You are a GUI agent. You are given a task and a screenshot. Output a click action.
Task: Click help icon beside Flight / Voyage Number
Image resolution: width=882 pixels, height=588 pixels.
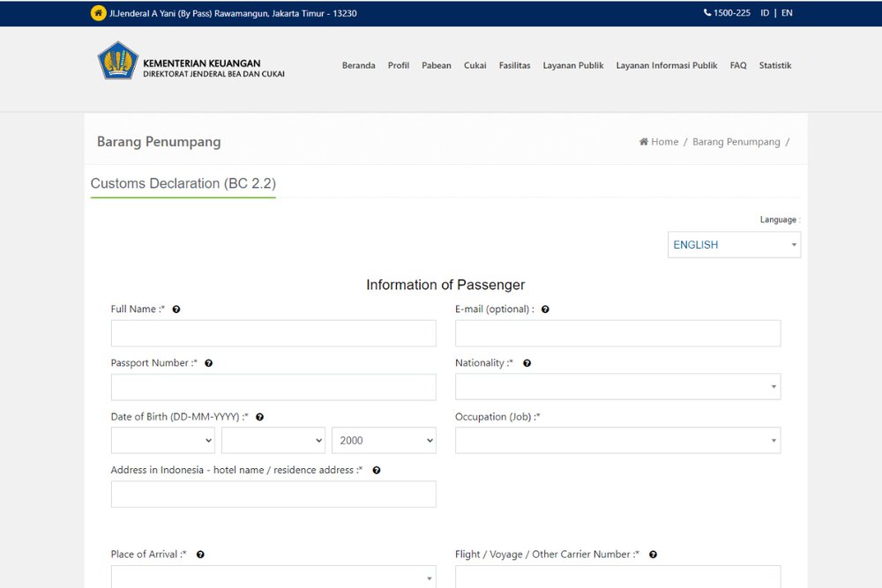(x=653, y=555)
